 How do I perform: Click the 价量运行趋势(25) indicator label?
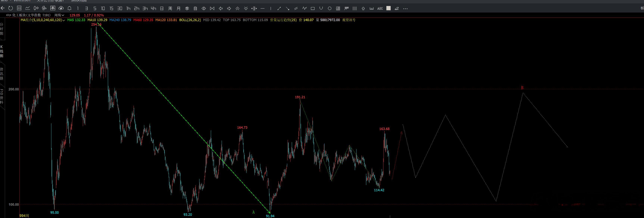[x=283, y=20]
